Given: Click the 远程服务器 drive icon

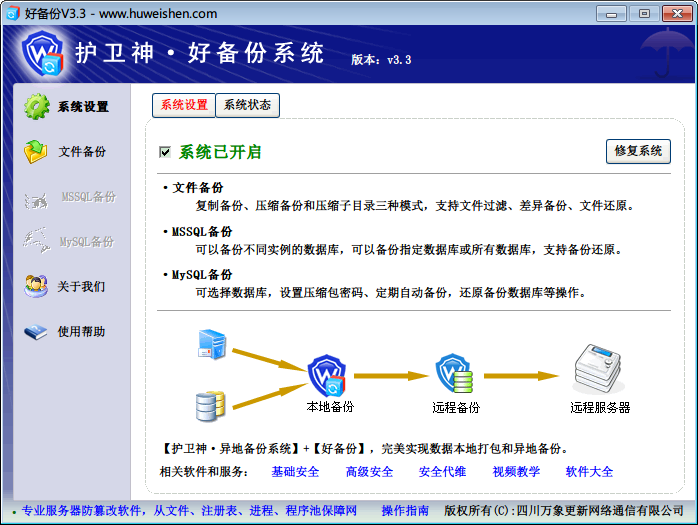Looking at the screenshot, I should (598, 368).
